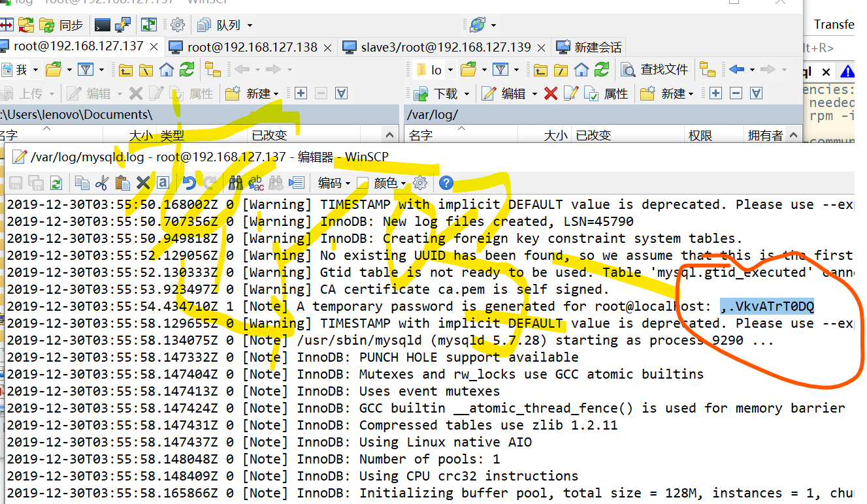
Task: Expand the remote 新建 dropdown
Action: (690, 94)
